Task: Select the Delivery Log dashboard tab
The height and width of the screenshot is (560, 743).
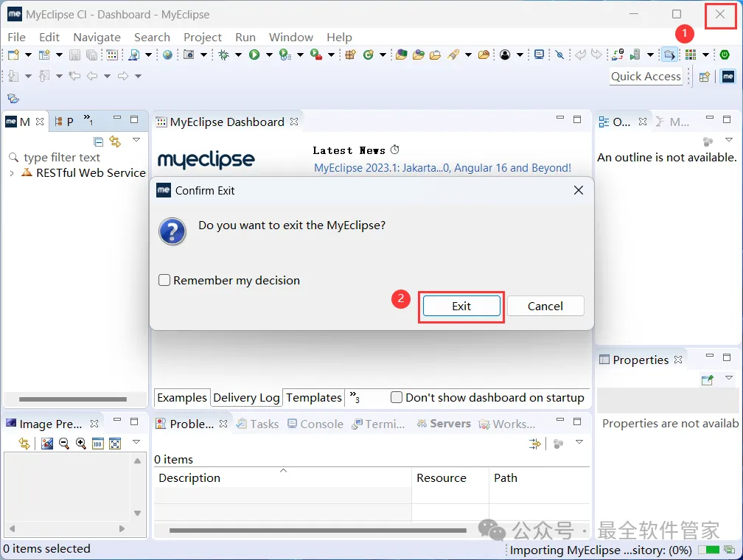Action: pos(246,397)
